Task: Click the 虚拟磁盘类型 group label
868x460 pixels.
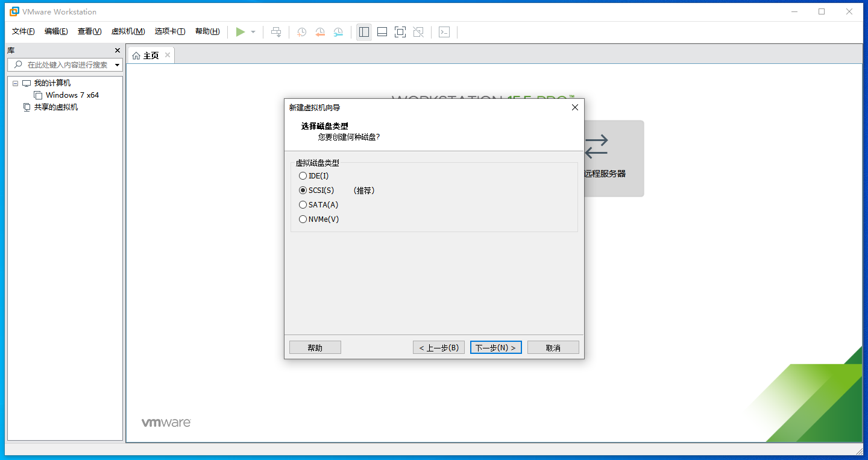Action: (318, 163)
